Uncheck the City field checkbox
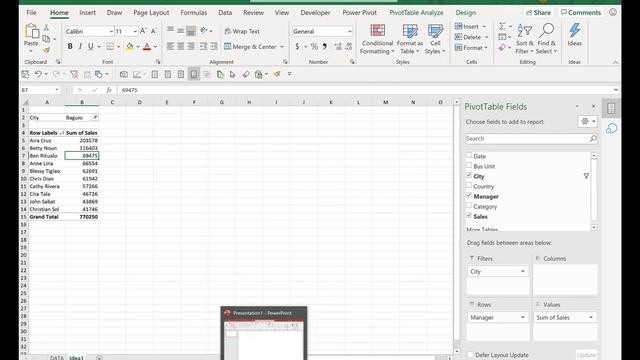Image resolution: width=640 pixels, height=360 pixels. [469, 176]
